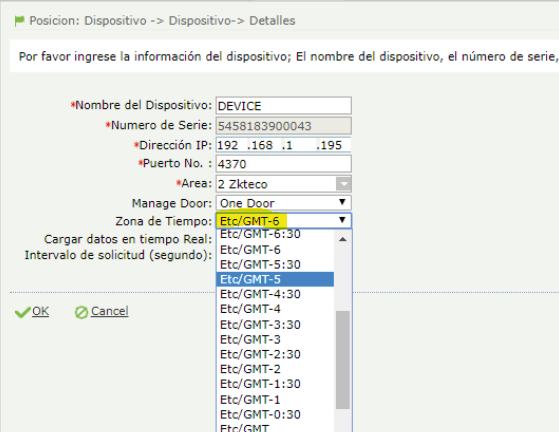Select the Etc/GMT-0:30 entry
The width and height of the screenshot is (559, 432).
click(x=275, y=415)
